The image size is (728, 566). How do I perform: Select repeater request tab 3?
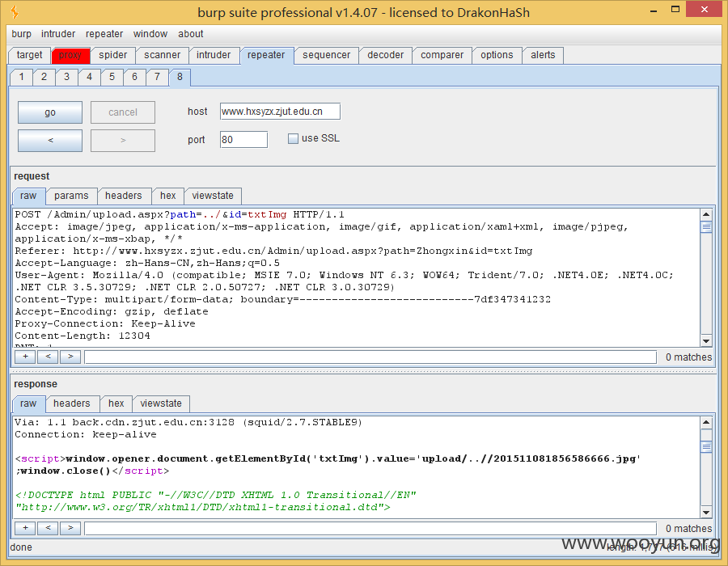click(x=67, y=77)
